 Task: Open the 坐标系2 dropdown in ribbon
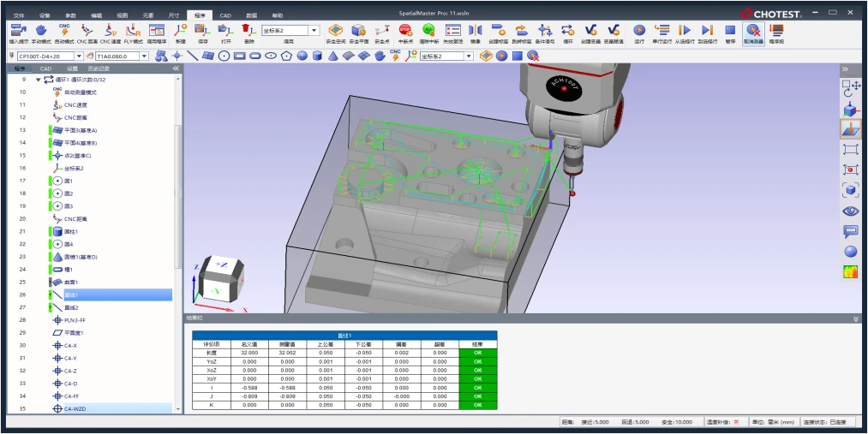click(x=314, y=31)
